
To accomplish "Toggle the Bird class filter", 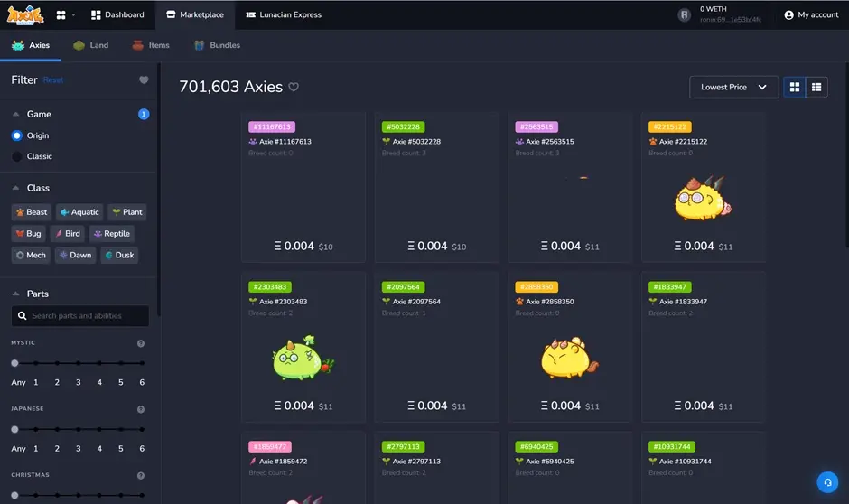I will click(x=67, y=234).
